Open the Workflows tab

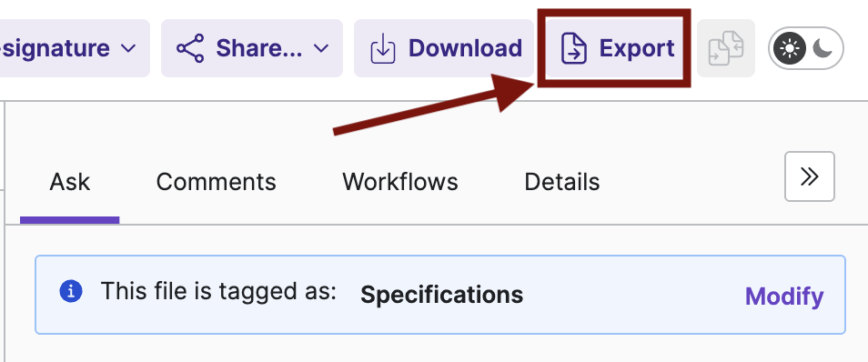[400, 182]
